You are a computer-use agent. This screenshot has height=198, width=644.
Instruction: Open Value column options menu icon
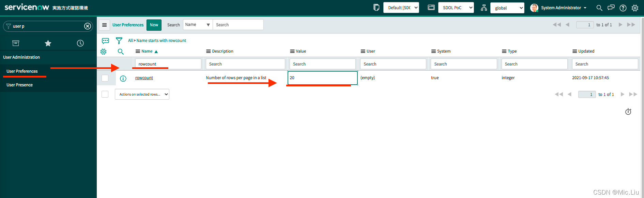click(292, 51)
